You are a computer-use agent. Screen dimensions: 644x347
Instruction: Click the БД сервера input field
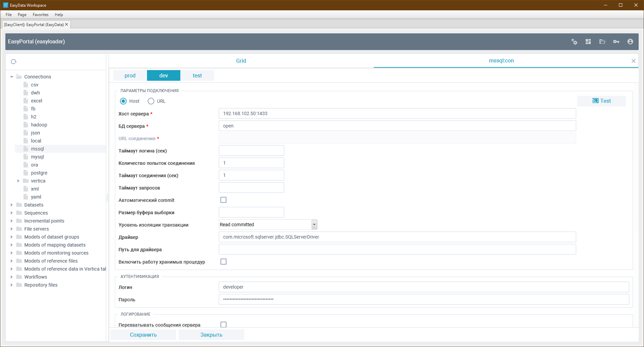pyautogui.click(x=397, y=126)
